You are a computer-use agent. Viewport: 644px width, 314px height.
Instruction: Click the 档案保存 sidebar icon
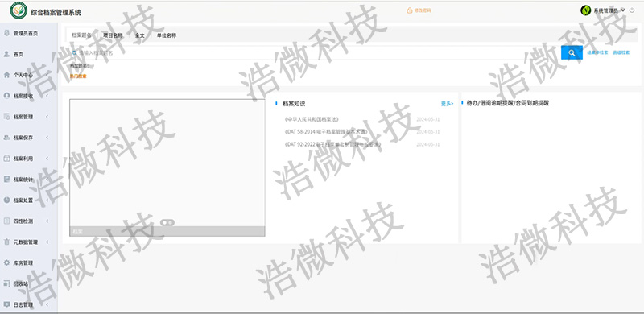6,138
